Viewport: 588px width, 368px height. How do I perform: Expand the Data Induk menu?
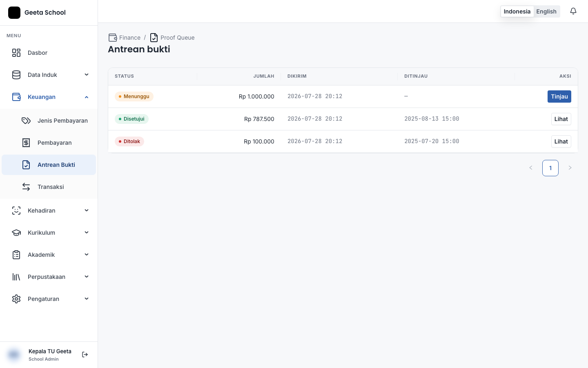49,75
